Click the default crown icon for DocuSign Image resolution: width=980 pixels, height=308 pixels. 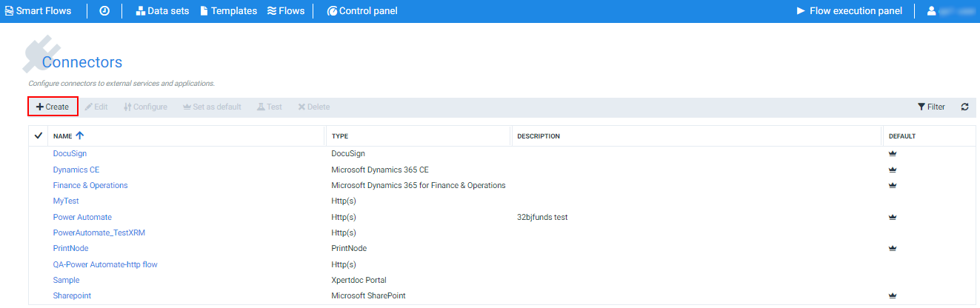click(x=893, y=154)
